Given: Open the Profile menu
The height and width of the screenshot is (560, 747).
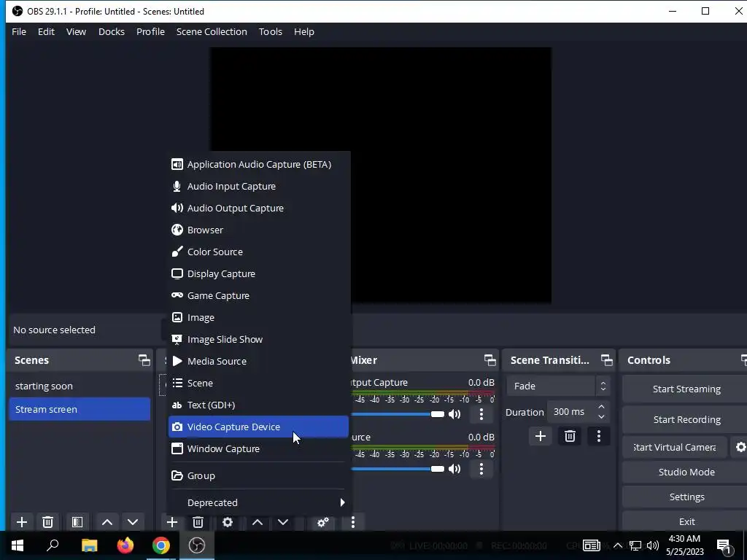Looking at the screenshot, I should coord(150,31).
